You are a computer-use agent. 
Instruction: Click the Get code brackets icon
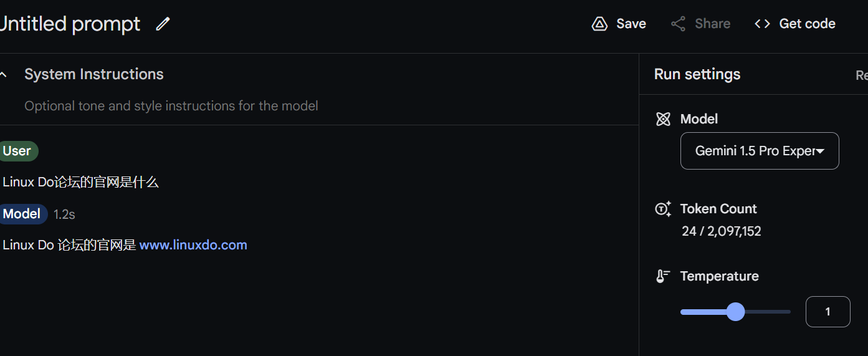[762, 24]
